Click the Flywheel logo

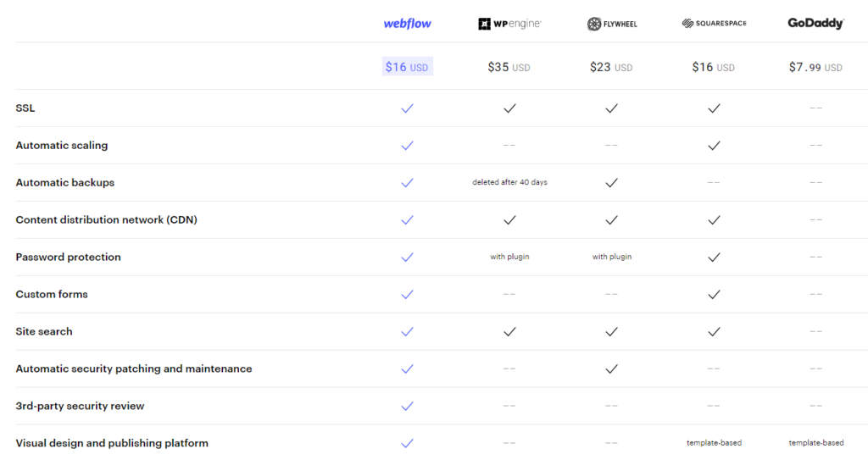[x=611, y=24]
